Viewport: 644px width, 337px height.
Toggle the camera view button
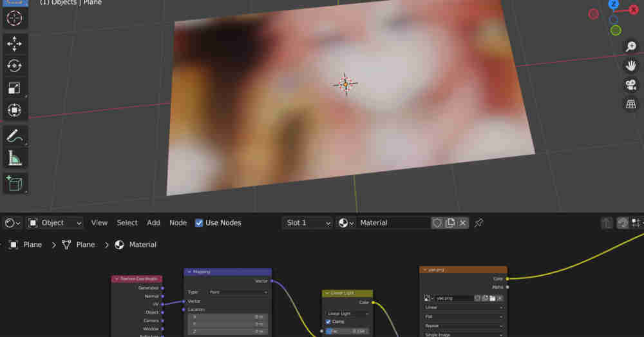[x=631, y=84]
